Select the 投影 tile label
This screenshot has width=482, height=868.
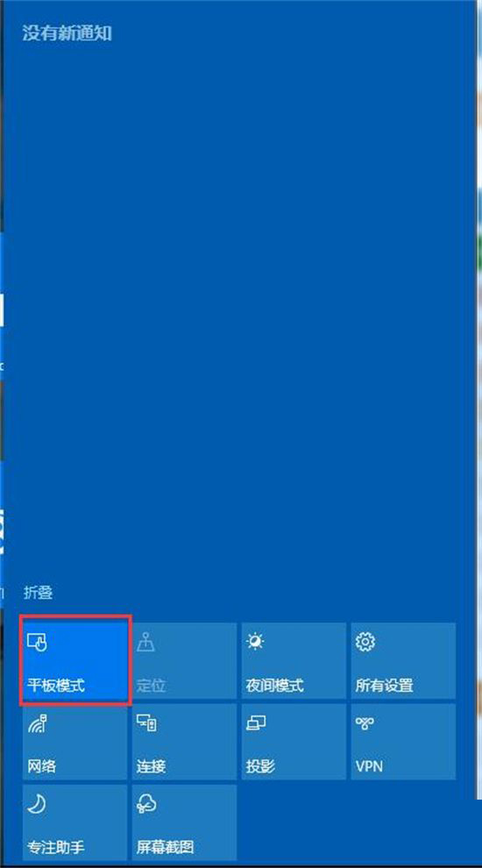(260, 766)
